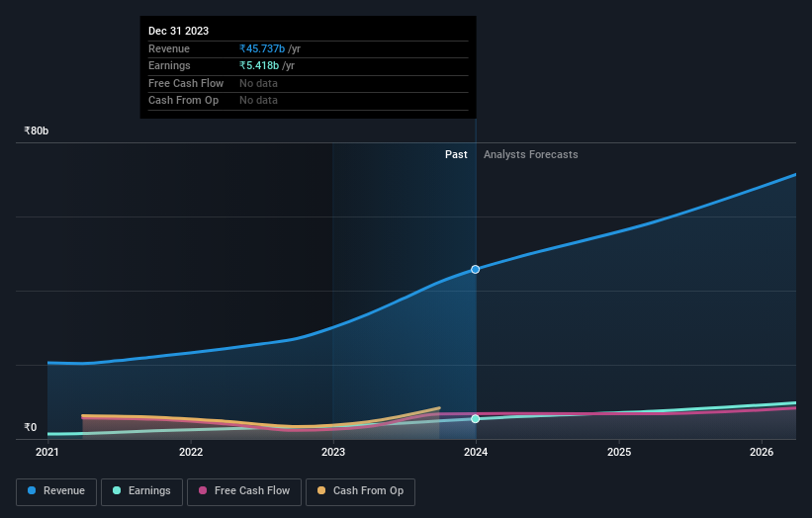Viewport: 812px width, 518px height.
Task: Click the 2021 x-axis label
Action: click(47, 452)
